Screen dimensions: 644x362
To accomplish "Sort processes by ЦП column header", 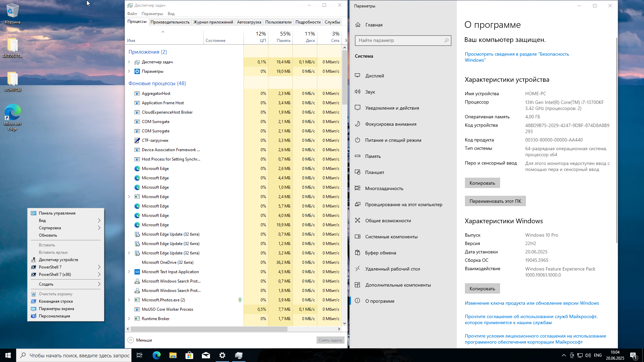I will tap(256, 37).
